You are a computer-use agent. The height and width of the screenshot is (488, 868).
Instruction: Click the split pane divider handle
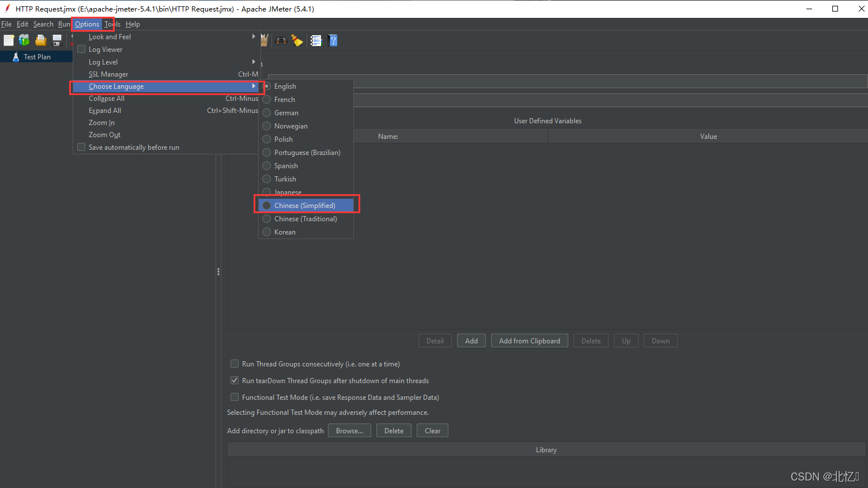[218, 271]
